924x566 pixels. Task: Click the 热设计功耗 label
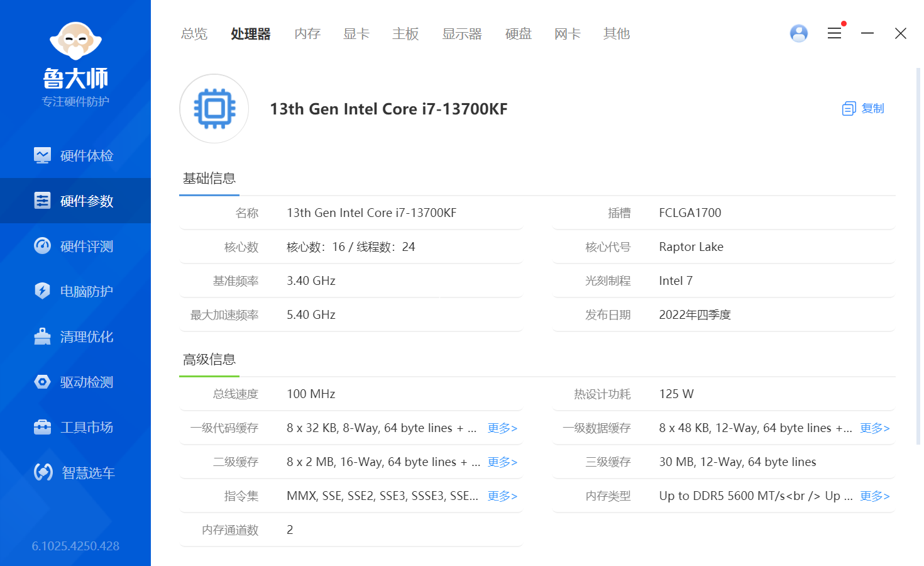click(602, 394)
